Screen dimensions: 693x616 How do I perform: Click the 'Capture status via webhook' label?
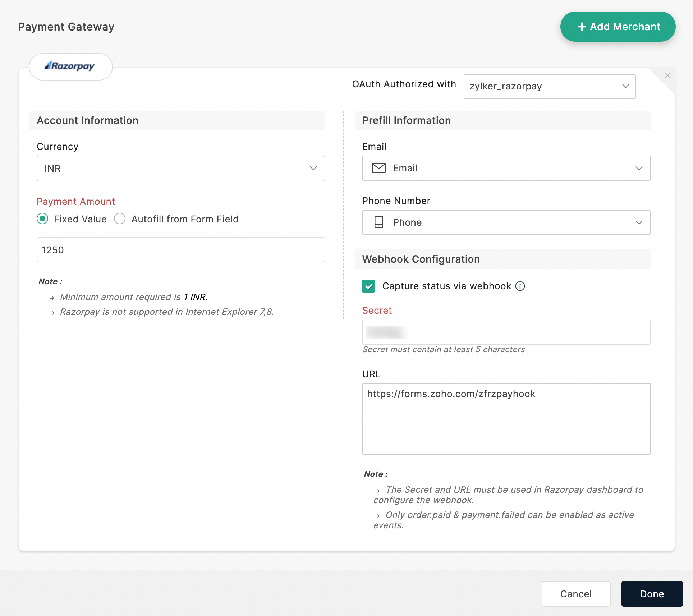[446, 286]
